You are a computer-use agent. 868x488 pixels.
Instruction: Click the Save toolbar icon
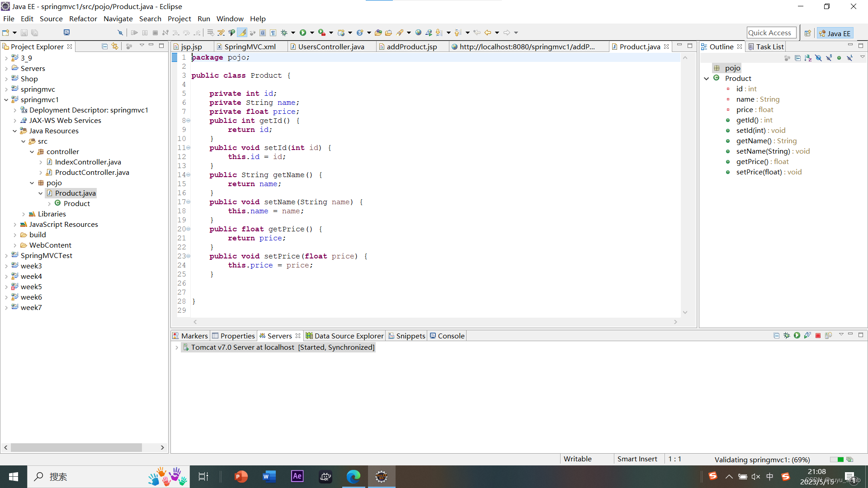(x=24, y=33)
